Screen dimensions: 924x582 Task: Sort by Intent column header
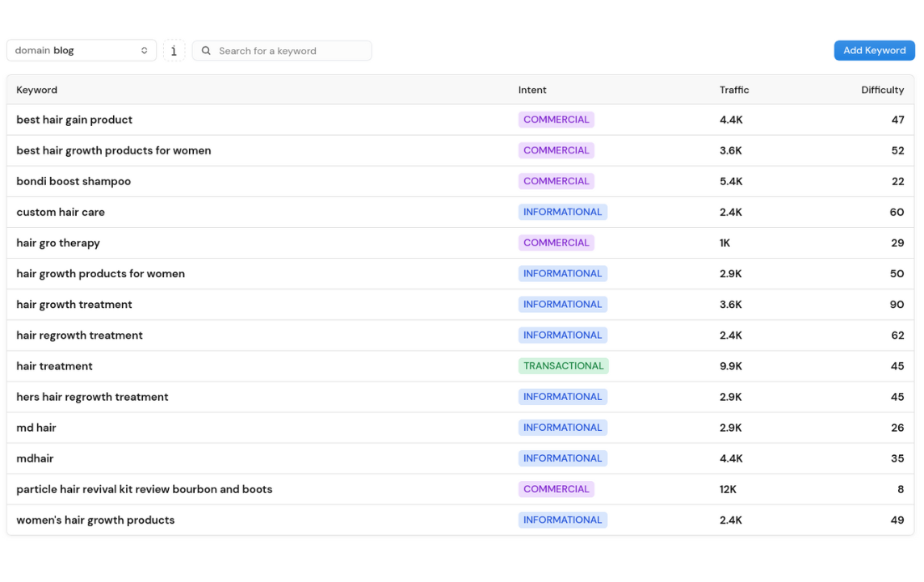click(532, 90)
